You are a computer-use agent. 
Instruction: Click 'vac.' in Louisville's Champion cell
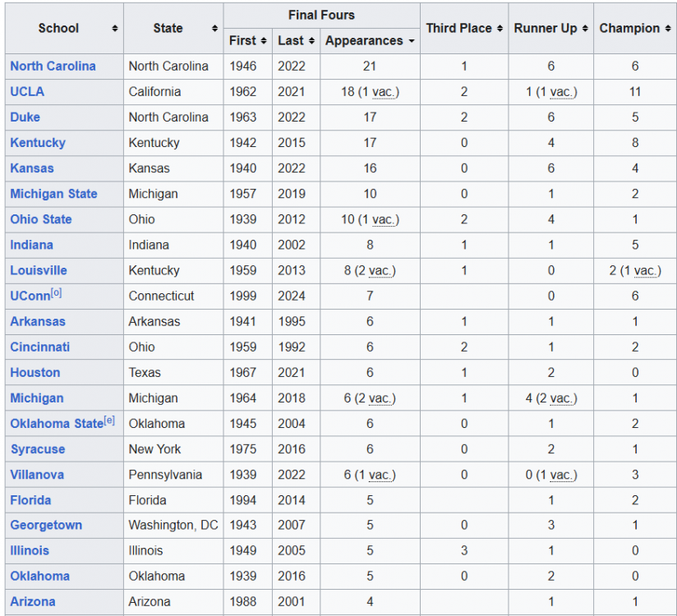[x=646, y=271]
